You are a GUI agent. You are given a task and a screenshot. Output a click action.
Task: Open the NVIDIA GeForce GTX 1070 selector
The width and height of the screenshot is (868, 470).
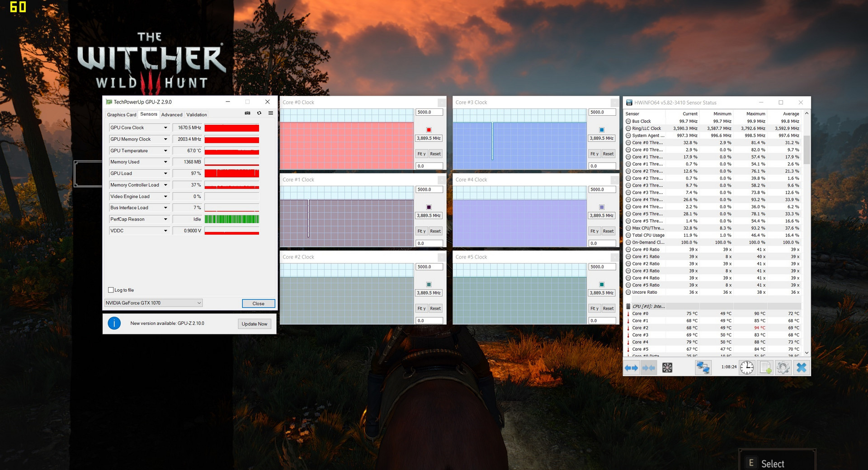coord(153,303)
